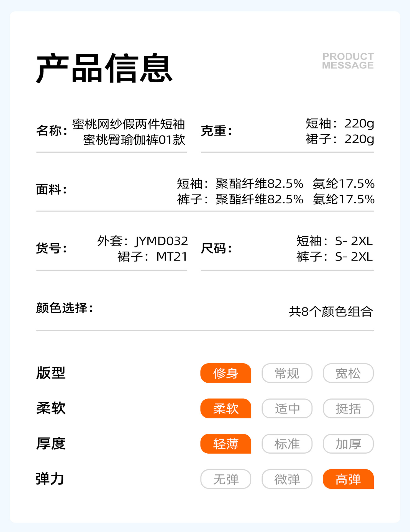Choose the 适中 softness option

point(287,408)
